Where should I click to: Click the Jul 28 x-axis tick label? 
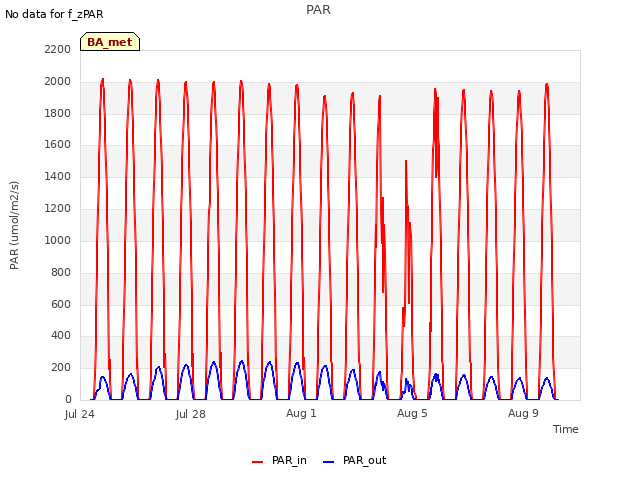191,414
